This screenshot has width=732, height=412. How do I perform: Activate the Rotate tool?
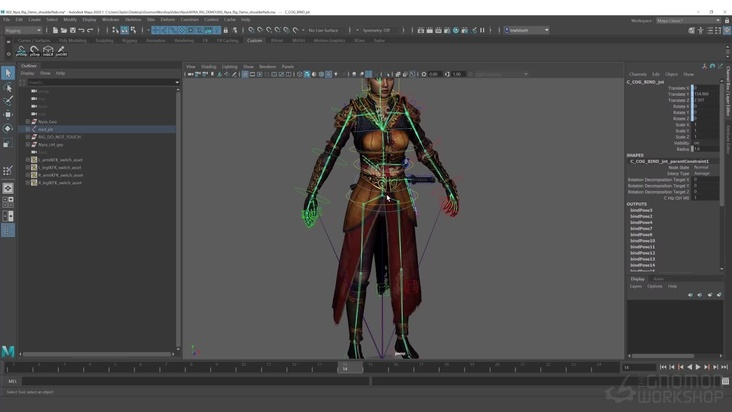click(8, 128)
